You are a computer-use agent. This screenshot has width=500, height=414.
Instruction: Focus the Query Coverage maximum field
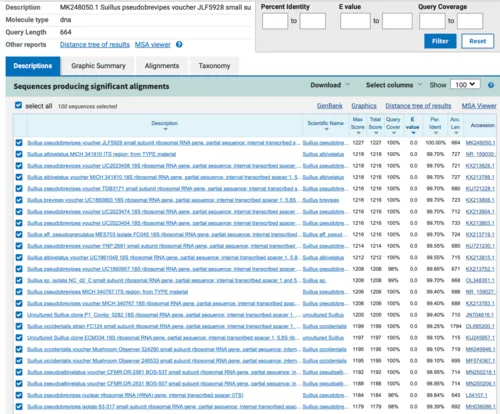point(470,21)
